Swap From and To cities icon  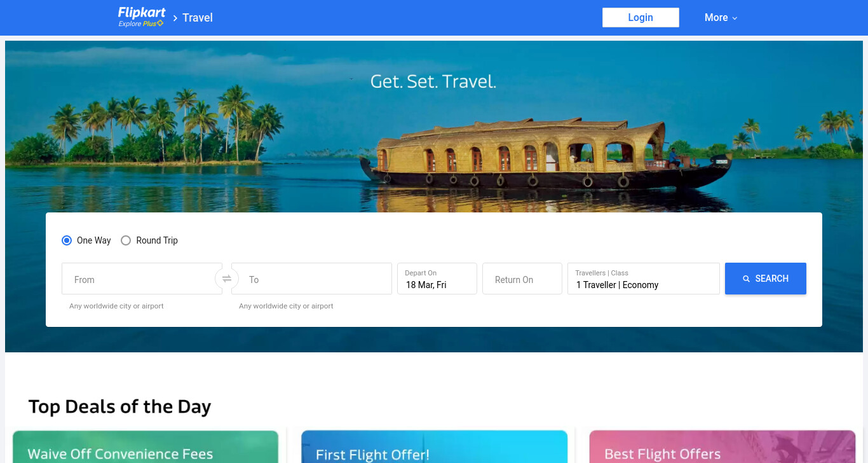click(227, 279)
